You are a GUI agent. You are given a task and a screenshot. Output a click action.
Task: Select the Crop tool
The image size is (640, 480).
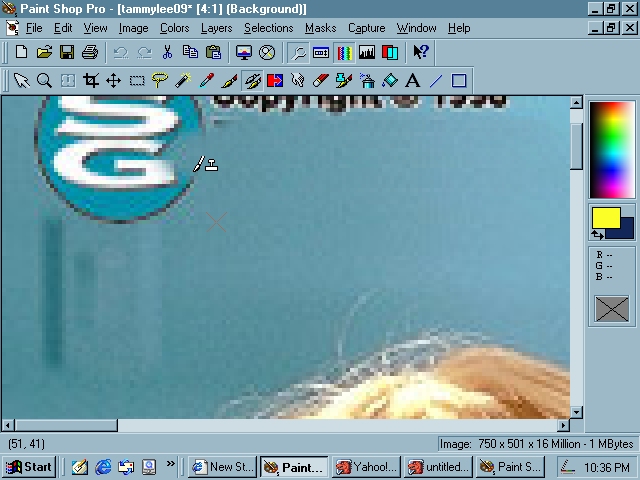click(91, 81)
